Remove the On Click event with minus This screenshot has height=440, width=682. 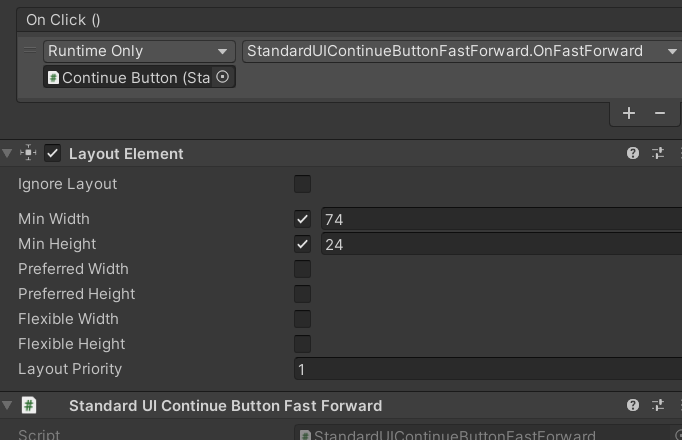point(659,113)
